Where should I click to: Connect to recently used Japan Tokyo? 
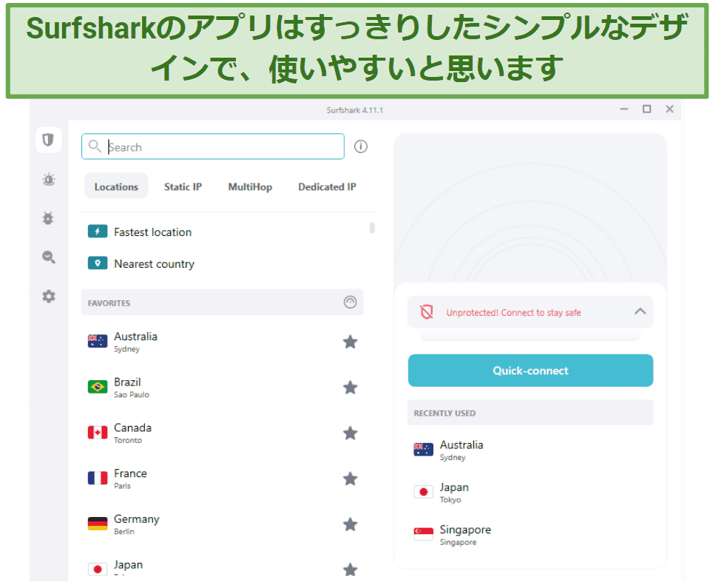click(530, 493)
